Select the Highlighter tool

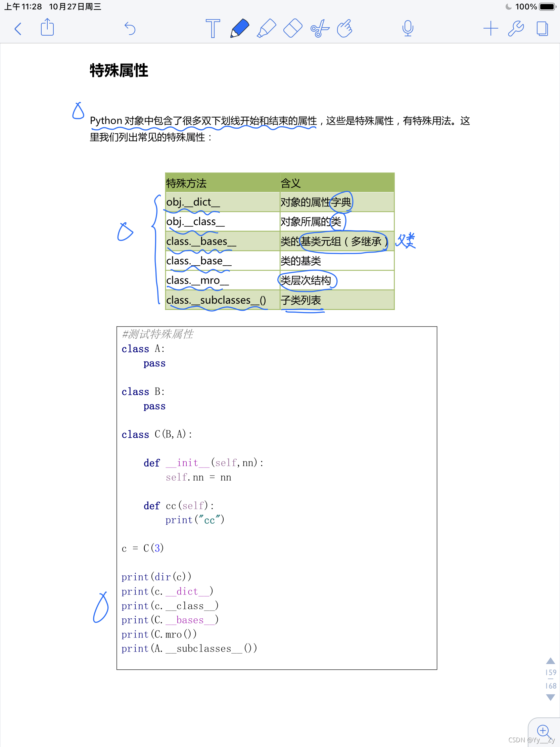266,28
